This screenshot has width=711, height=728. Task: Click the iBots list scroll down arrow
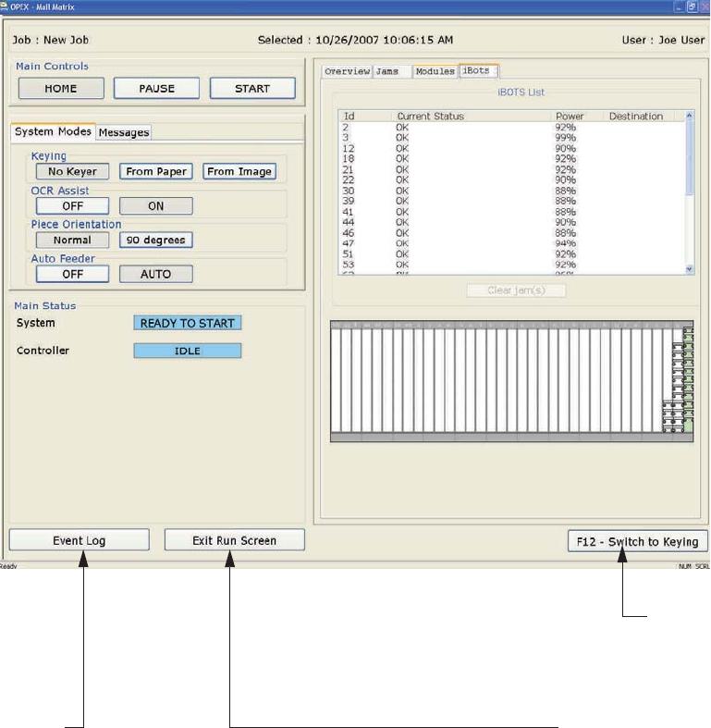point(689,269)
